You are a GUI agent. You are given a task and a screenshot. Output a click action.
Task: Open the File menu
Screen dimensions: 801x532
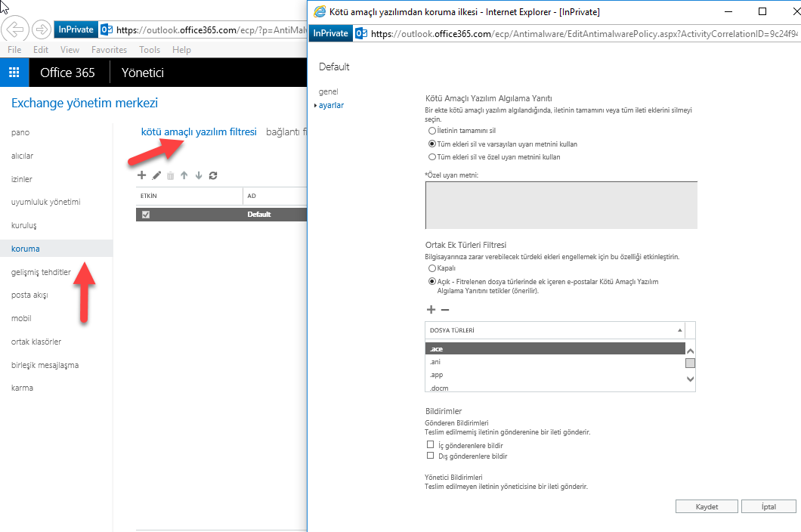[x=15, y=50]
